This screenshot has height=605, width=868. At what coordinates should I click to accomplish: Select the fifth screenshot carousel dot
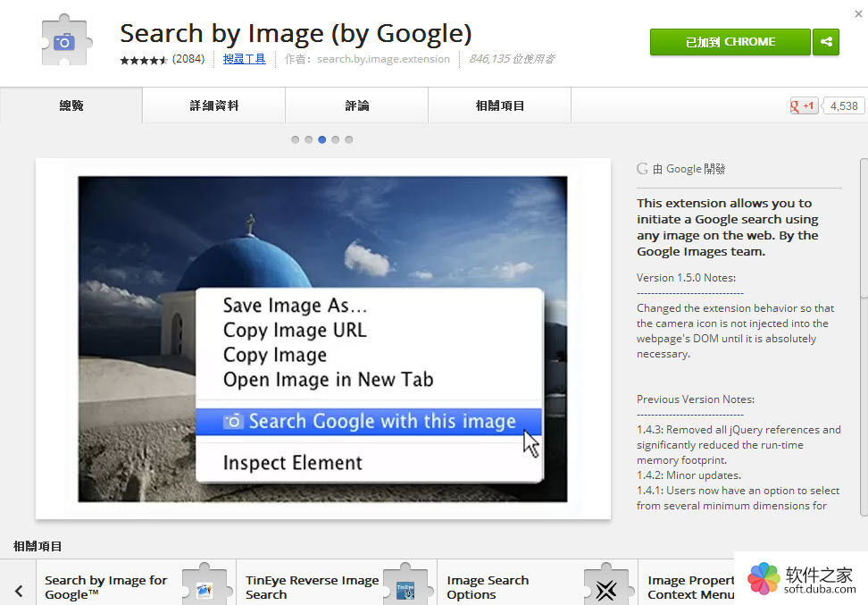pyautogui.click(x=349, y=139)
